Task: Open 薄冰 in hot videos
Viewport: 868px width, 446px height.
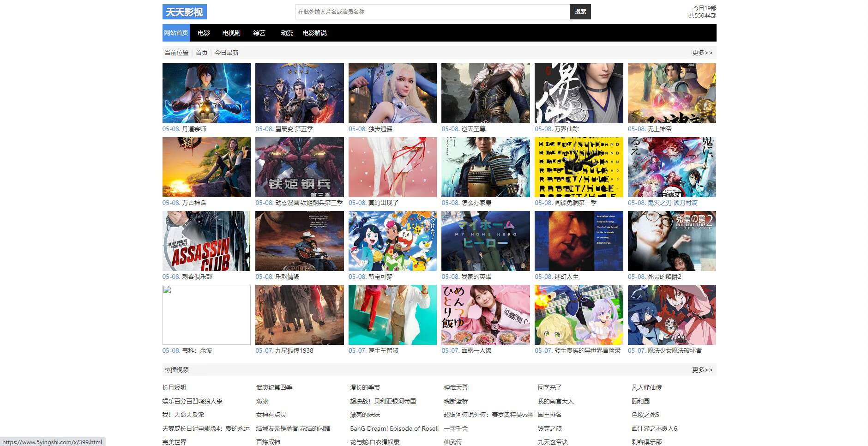Action: click(x=262, y=401)
